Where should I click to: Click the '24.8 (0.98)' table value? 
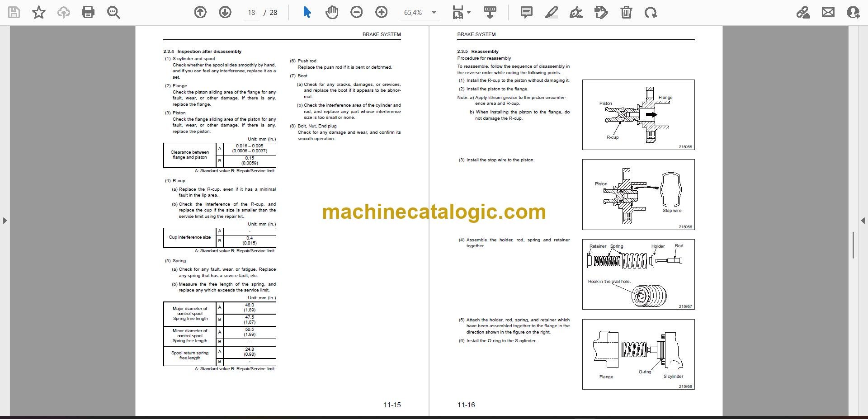click(250, 352)
